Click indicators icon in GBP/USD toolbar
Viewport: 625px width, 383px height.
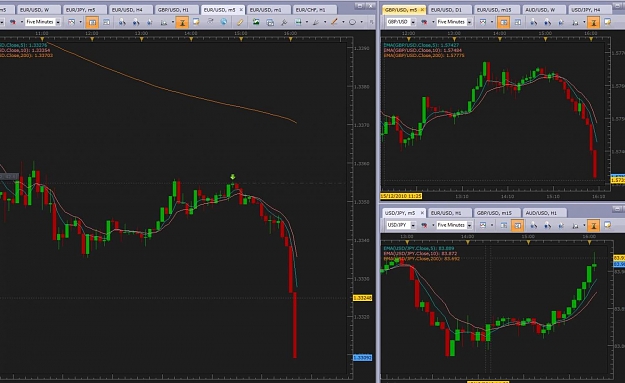[575, 22]
